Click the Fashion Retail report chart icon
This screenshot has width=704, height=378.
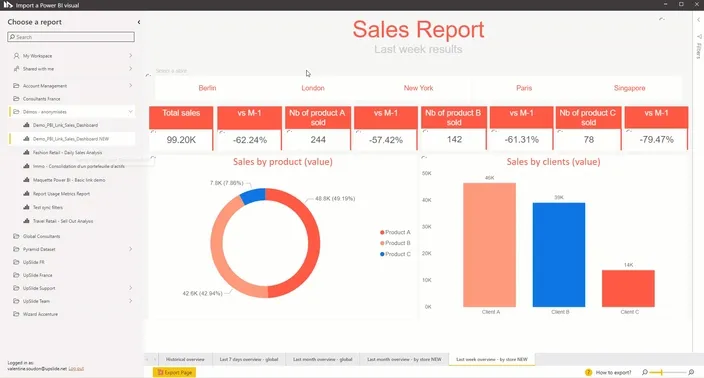(x=26, y=153)
